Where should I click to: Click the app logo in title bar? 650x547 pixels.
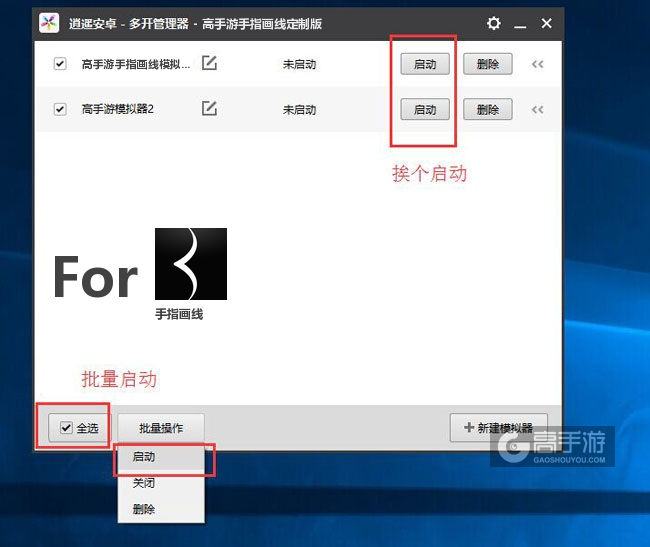tap(49, 23)
